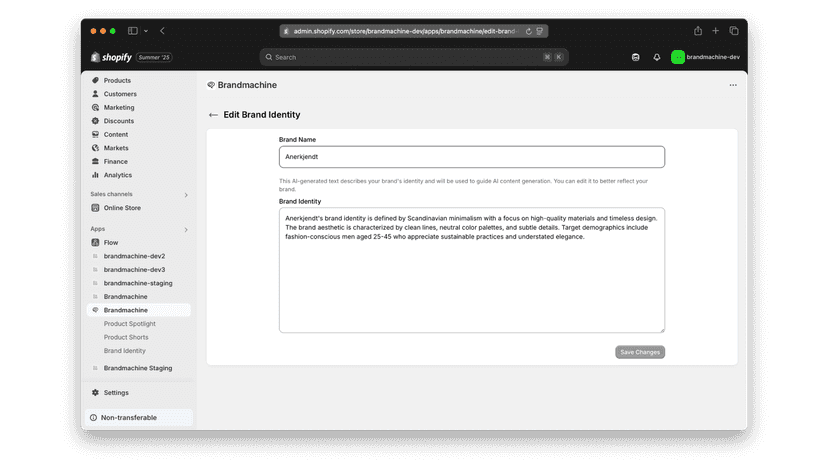The width and height of the screenshot is (828, 466).
Task: Open the three-dot menu for Brandmachine
Action: 733,85
